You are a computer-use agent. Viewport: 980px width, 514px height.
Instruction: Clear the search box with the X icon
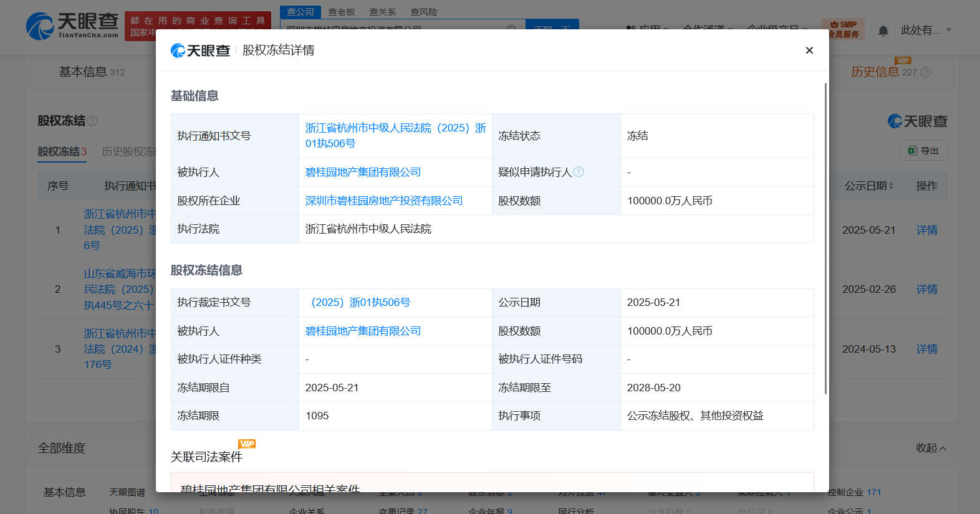(x=511, y=28)
